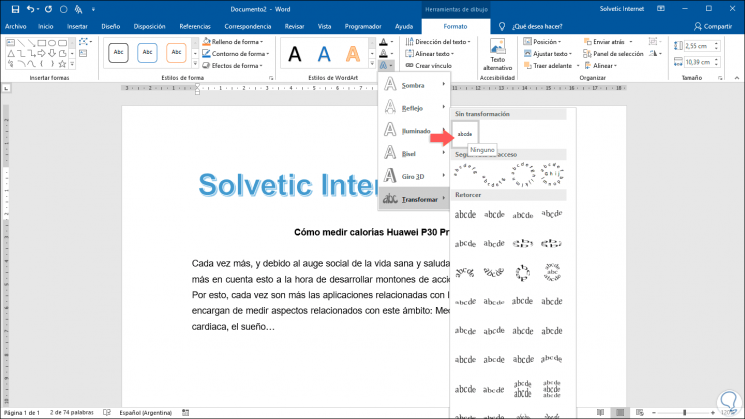Collapse the ribbon with the chevron arrow
The height and width of the screenshot is (419, 745).
pyautogui.click(x=736, y=78)
